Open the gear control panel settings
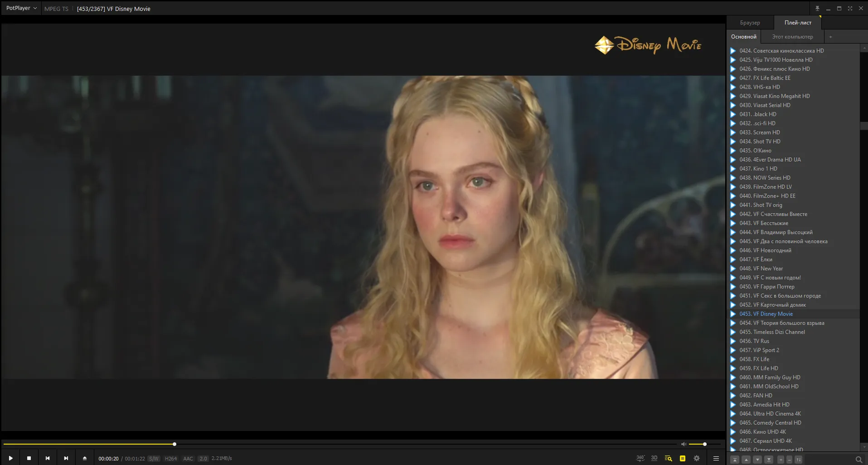The height and width of the screenshot is (465, 868). (697, 458)
